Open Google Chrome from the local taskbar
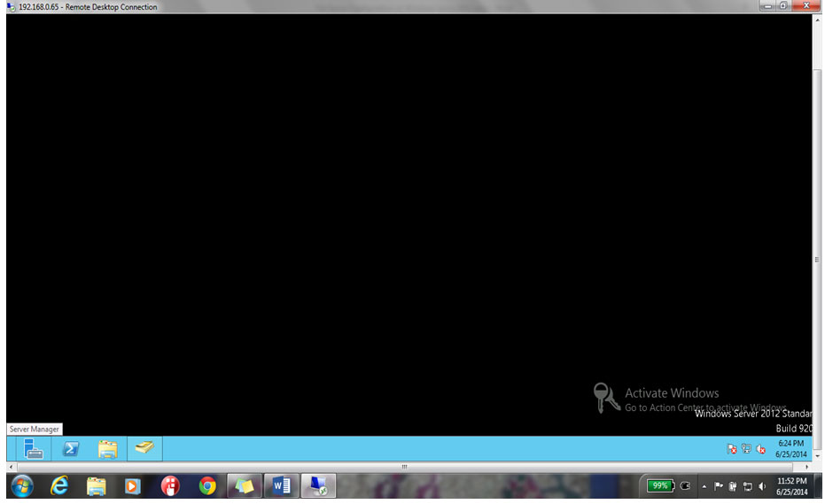Screen dimensions: 825x504 [207, 485]
